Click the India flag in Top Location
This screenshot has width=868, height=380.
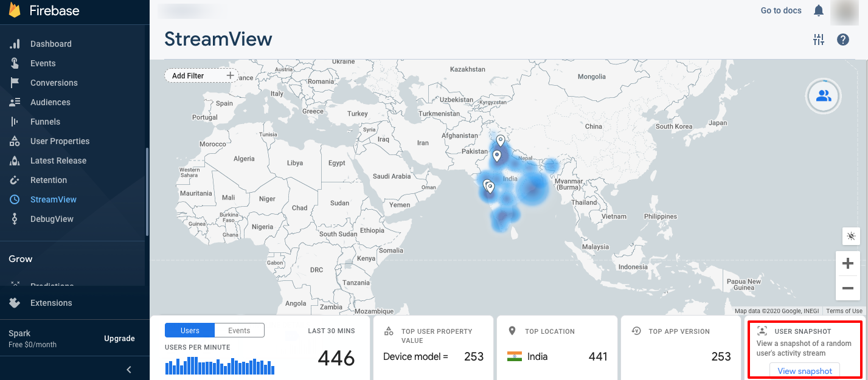515,356
